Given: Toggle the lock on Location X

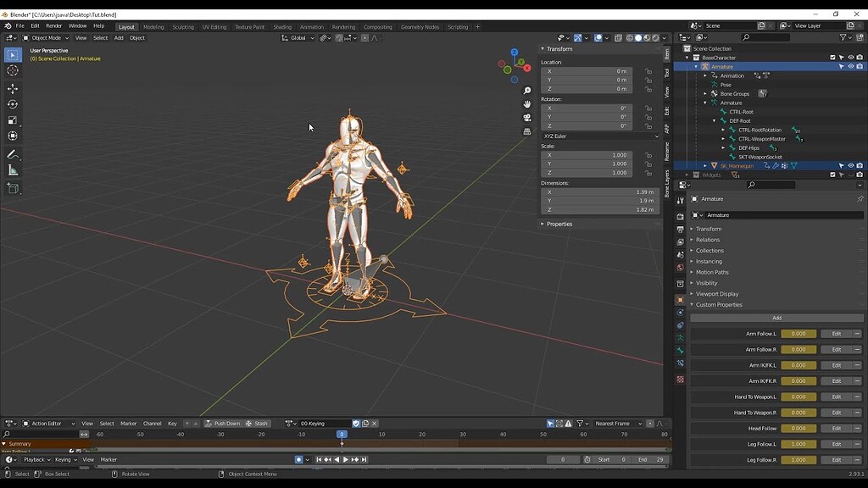Looking at the screenshot, I should pyautogui.click(x=648, y=71).
